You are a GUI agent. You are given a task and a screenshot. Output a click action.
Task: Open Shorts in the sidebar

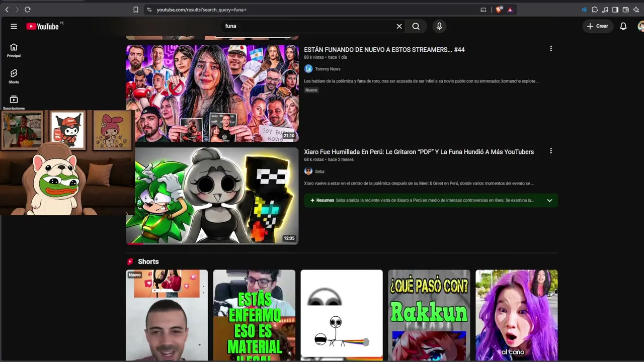point(14,76)
